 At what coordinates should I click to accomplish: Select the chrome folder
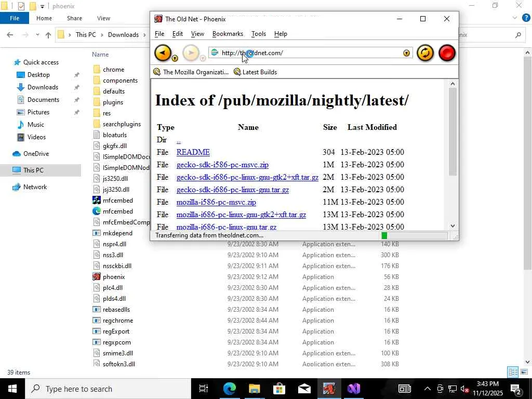pos(113,70)
